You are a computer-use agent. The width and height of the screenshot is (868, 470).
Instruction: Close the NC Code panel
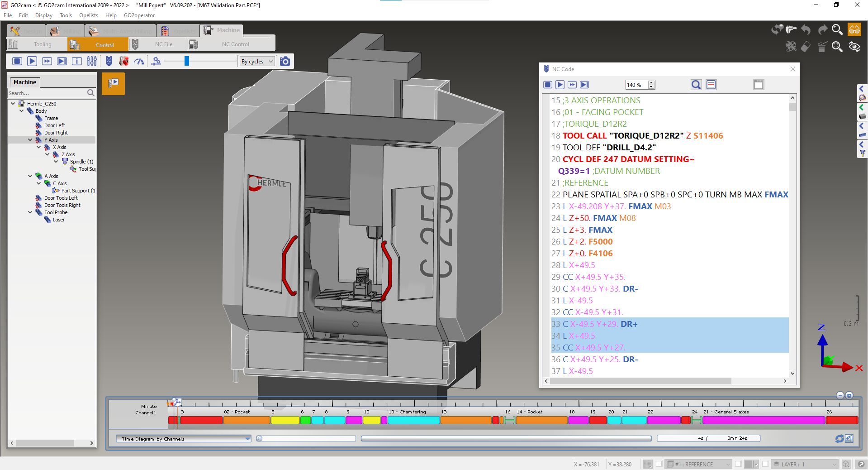(792, 69)
